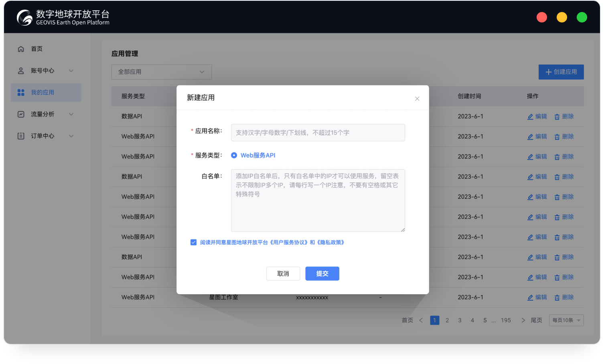
Task: Click the home icon beside 首页
Action: click(x=21, y=49)
